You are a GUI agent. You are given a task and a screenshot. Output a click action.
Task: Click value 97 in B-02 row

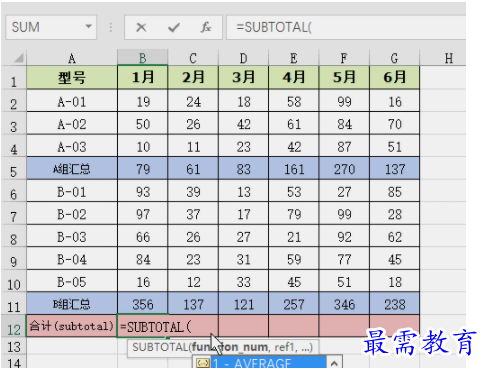pos(142,214)
